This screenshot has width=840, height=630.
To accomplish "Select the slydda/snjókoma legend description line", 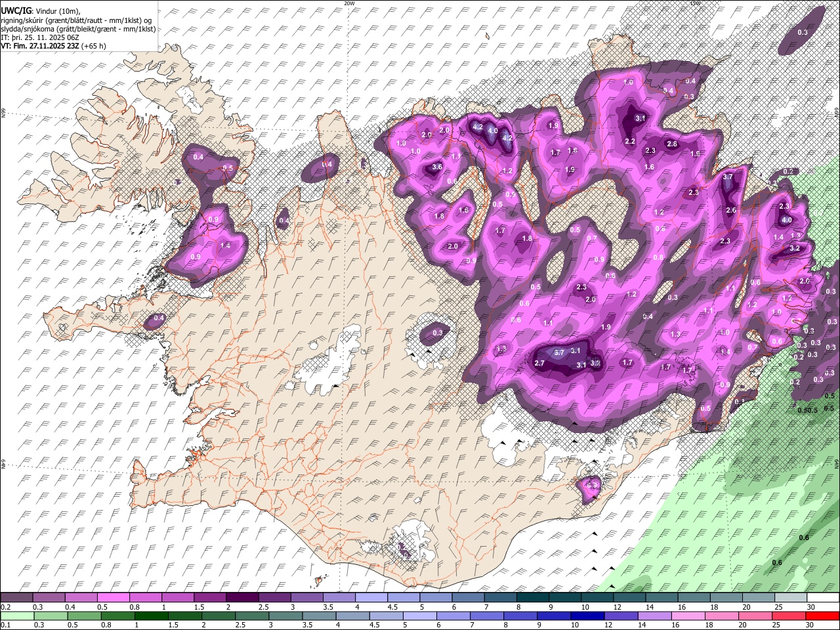I will click(78, 29).
